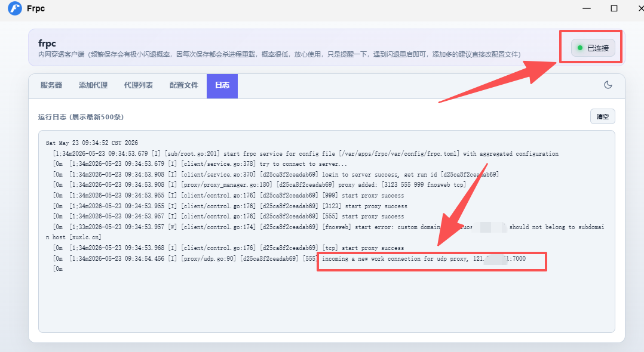The width and height of the screenshot is (644, 352).
Task: Click log line '[3123] start proxy success'
Action: coord(230,206)
